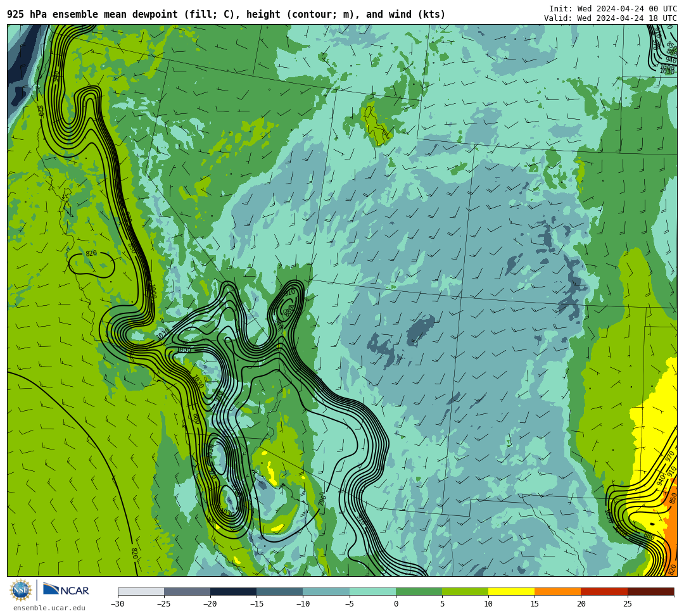Click the -15 colorbar tick label
684x616 pixels.
(x=256, y=604)
